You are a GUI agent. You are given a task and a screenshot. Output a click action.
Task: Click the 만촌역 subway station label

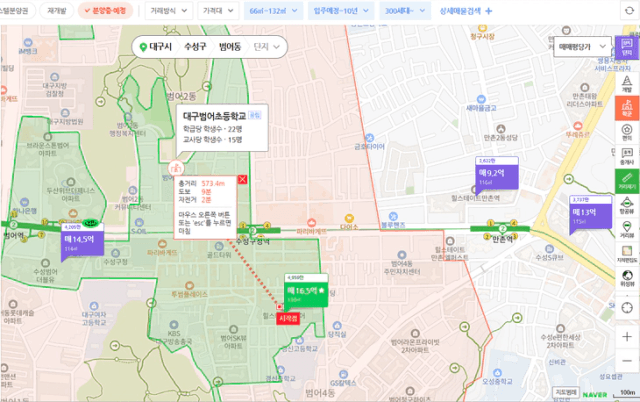click(502, 239)
